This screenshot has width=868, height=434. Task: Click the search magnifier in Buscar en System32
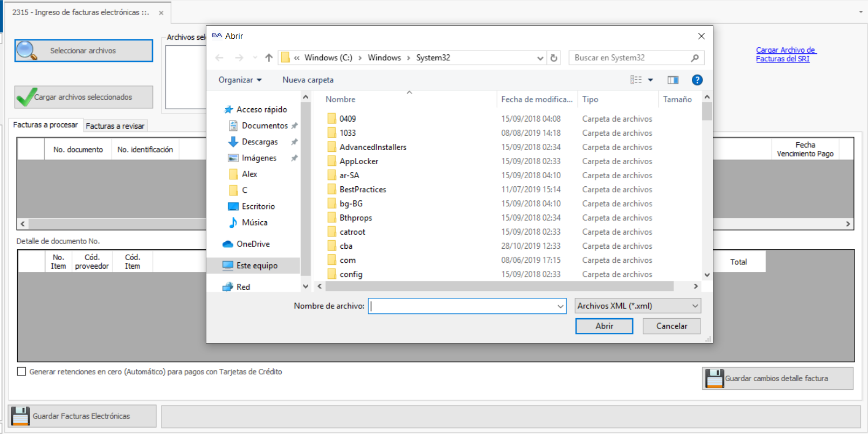[x=695, y=58]
